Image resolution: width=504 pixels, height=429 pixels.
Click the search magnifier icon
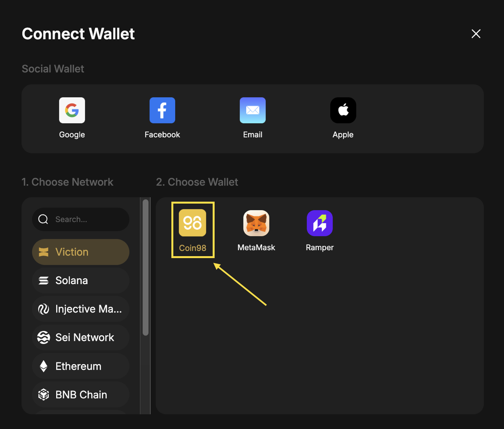point(43,219)
